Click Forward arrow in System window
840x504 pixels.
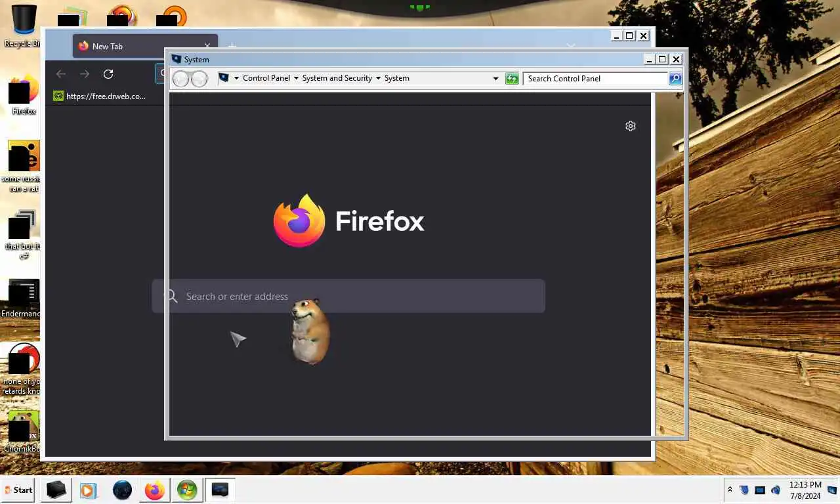(x=199, y=79)
